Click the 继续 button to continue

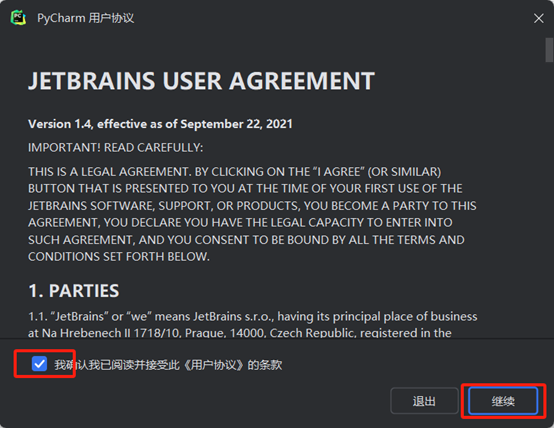(x=503, y=401)
